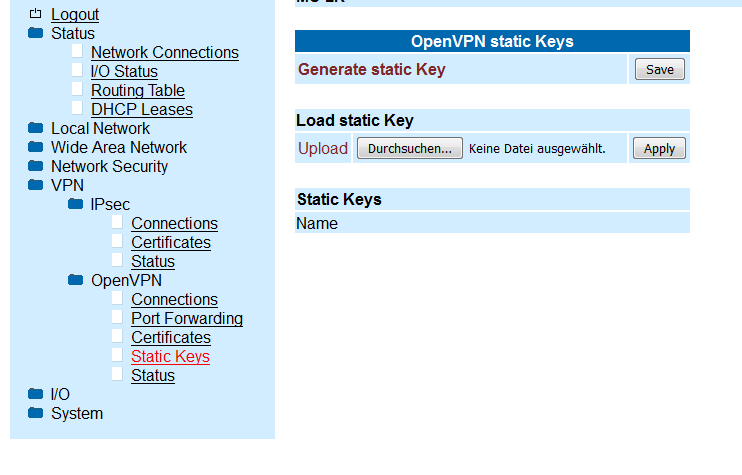Click the OpenVPN submenu label
The image size is (742, 475).
click(126, 281)
